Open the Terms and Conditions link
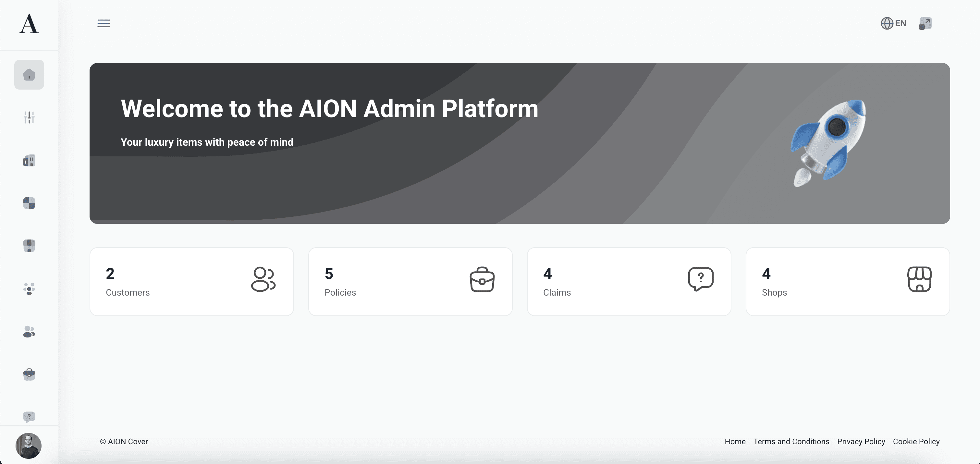 (791, 442)
